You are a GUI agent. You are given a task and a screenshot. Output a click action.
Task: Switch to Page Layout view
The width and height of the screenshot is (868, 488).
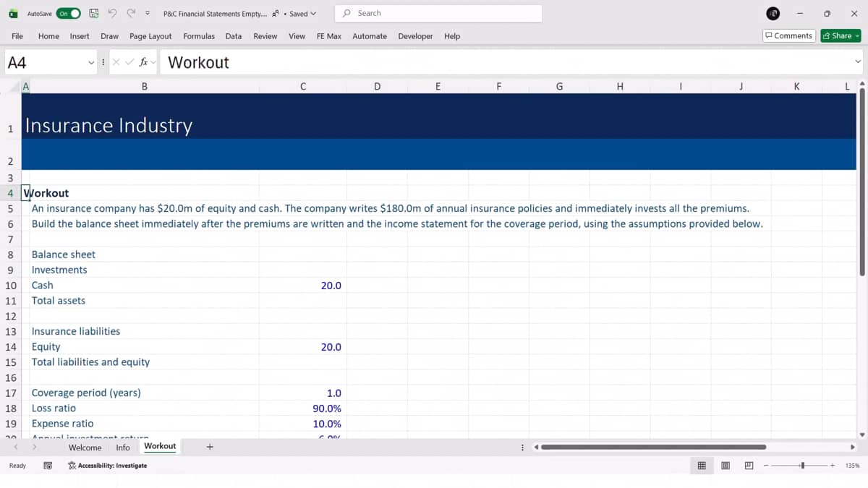(726, 466)
